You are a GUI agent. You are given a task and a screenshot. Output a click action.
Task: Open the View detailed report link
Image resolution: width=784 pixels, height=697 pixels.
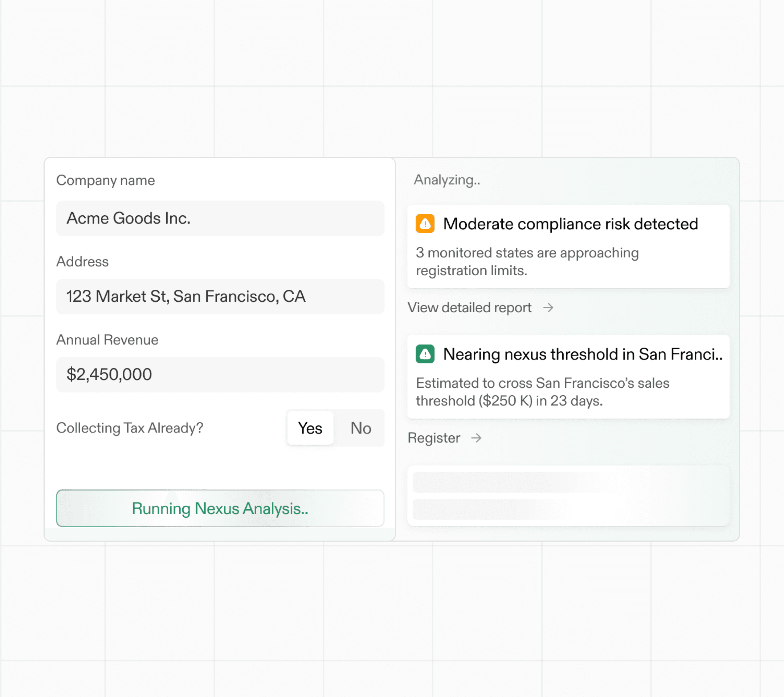pyautogui.click(x=469, y=307)
